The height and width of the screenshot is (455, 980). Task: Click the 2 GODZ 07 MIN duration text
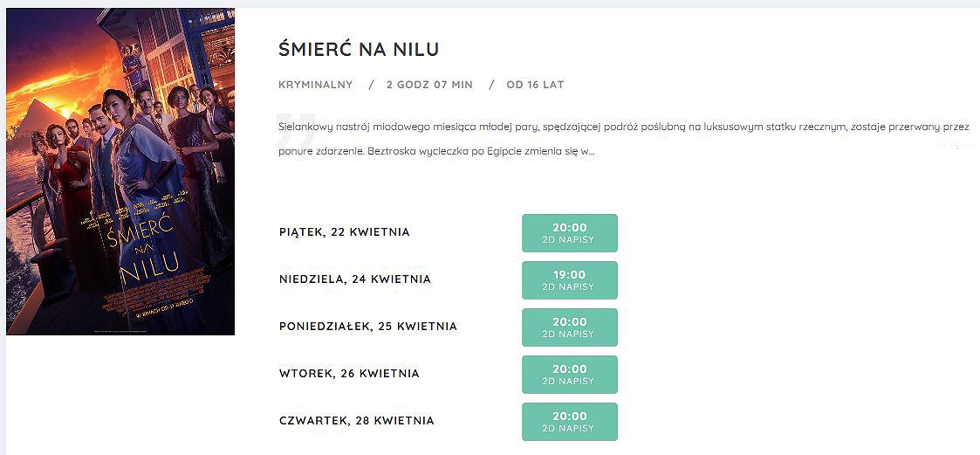click(429, 85)
